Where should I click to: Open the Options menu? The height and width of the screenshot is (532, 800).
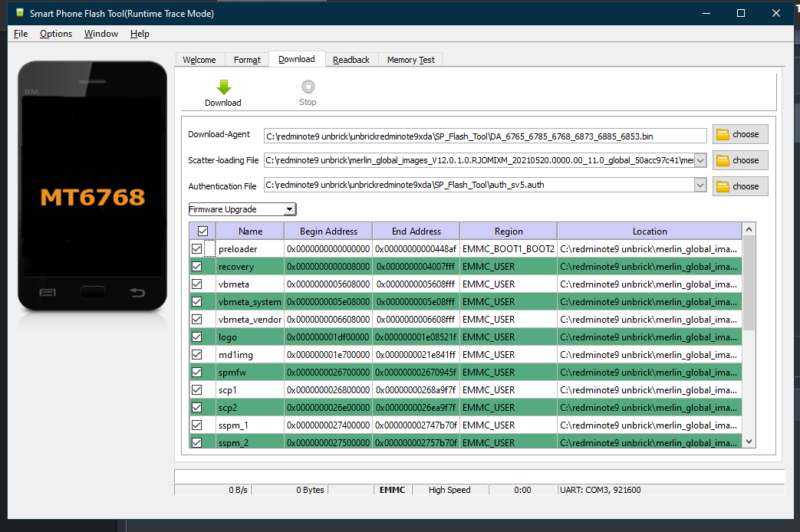tap(56, 34)
